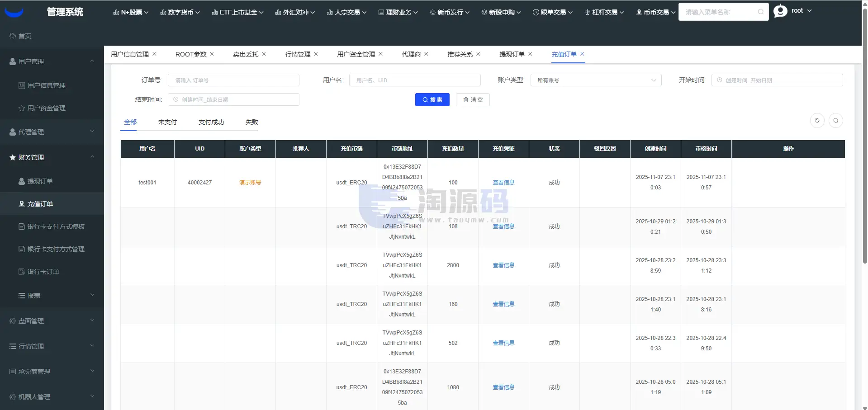The width and height of the screenshot is (868, 410).
Task: Close the 充值订单 tab
Action: click(x=582, y=54)
